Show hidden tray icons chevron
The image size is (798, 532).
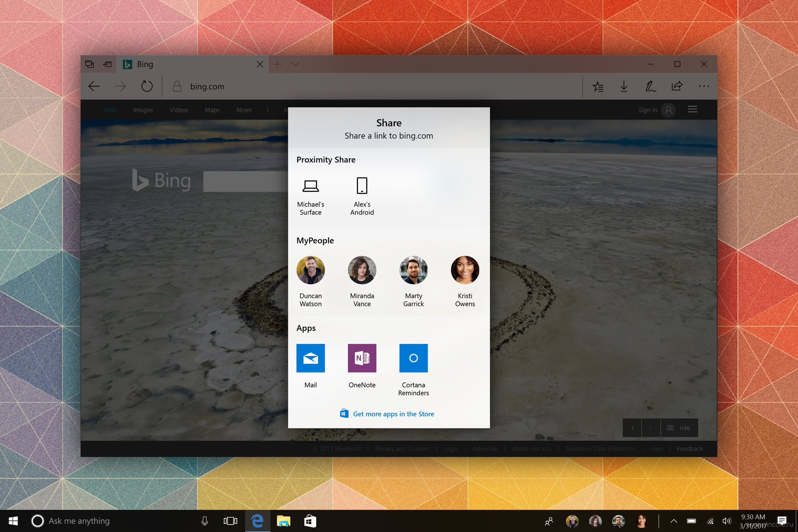673,521
